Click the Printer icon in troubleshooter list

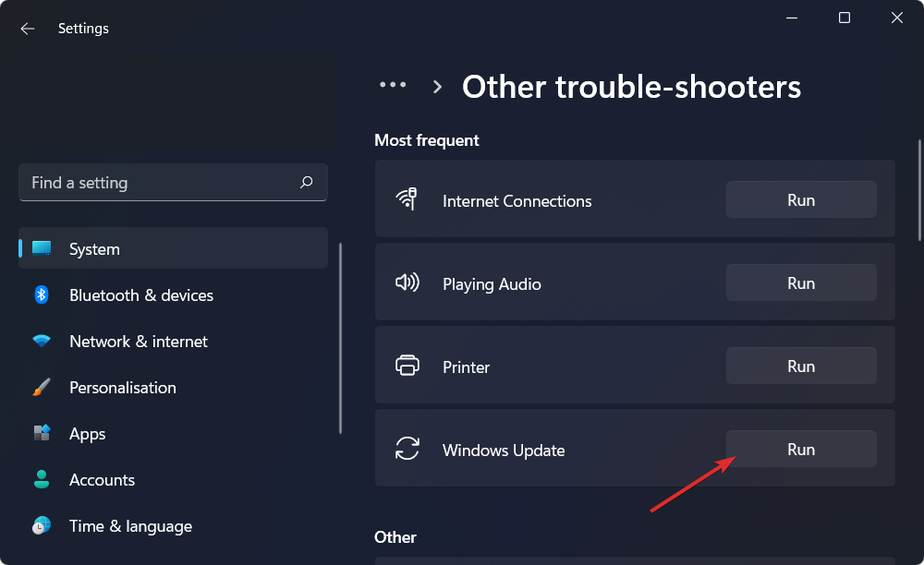coord(407,366)
